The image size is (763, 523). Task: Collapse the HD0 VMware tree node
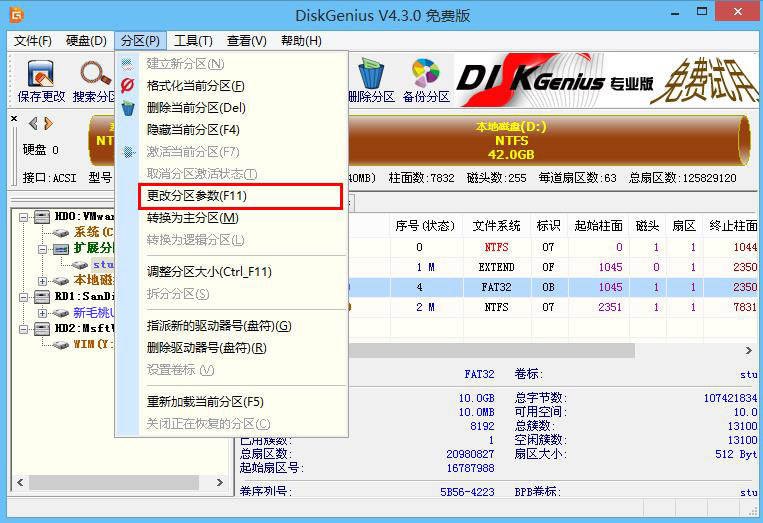(23, 217)
